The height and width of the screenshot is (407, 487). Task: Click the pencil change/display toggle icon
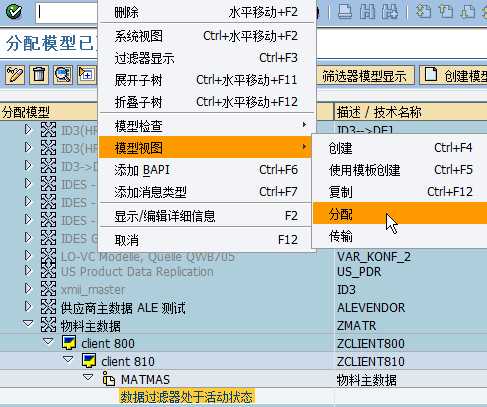pyautogui.click(x=15, y=75)
